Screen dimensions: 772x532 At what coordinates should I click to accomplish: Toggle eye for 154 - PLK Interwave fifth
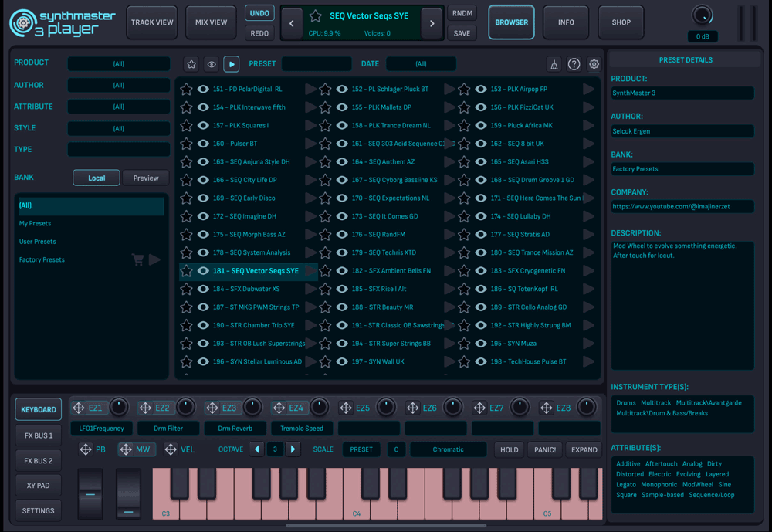pos(203,107)
